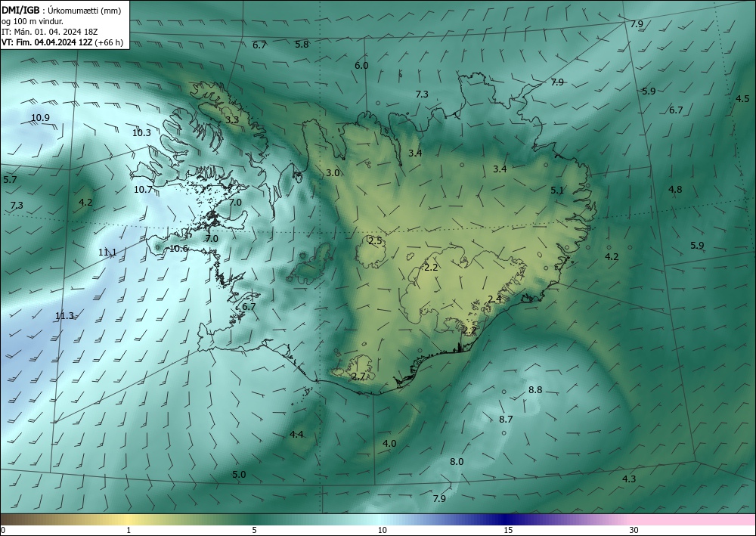Screen dimensions: 756x536
Task: Click the "og 100 m vindur." legend line
Action: pyautogui.click(x=33, y=21)
